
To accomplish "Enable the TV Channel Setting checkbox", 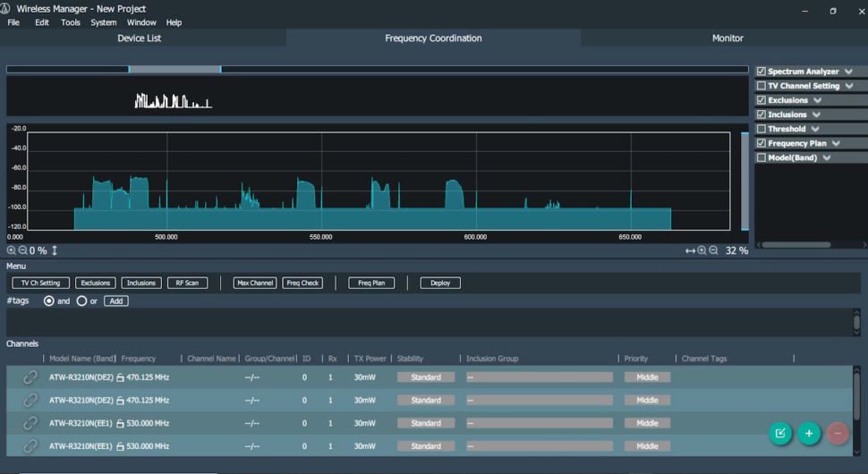I will 762,86.
